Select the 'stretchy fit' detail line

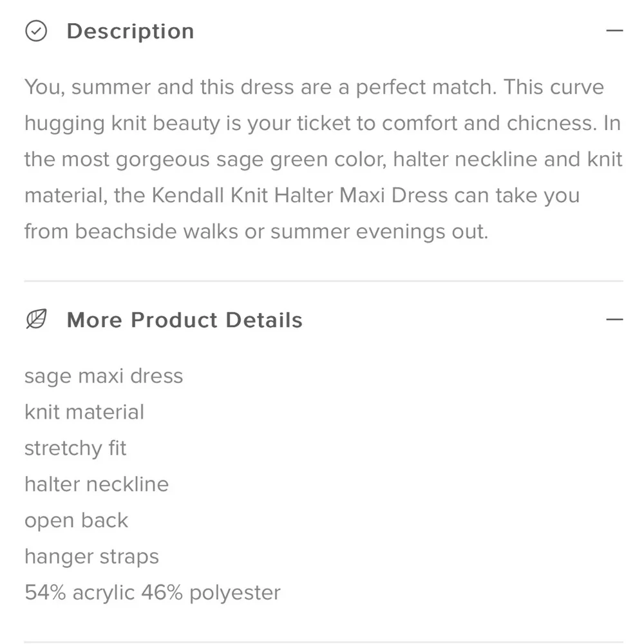[x=75, y=448]
